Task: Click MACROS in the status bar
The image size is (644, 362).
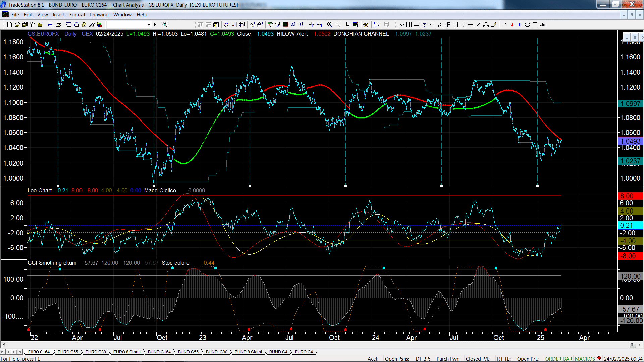Action: point(585,359)
